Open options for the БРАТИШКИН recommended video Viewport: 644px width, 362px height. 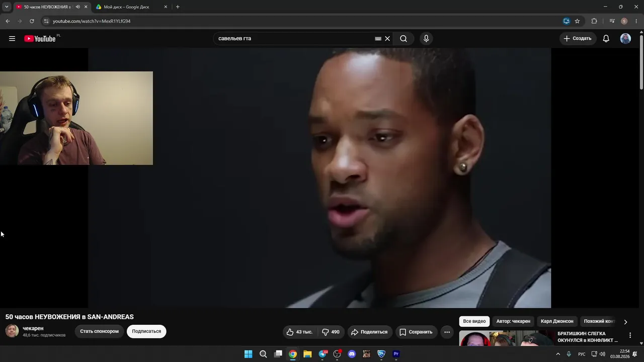point(630,335)
